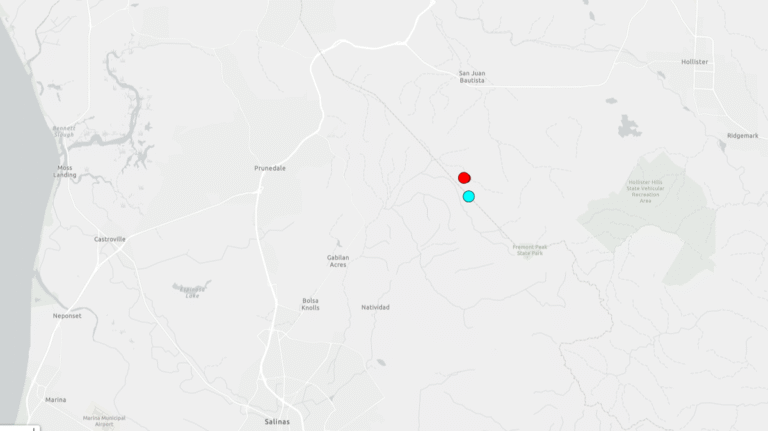Click the Marina city label
The height and width of the screenshot is (431, 768).
[55, 400]
